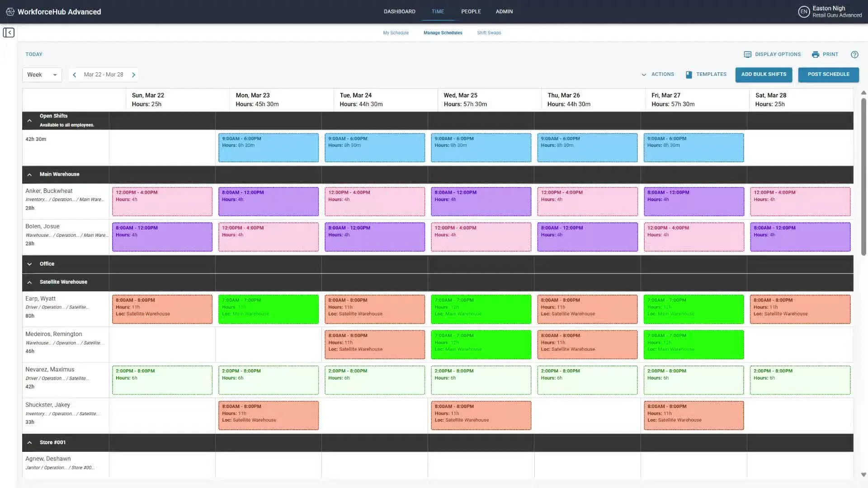The image size is (868, 488).
Task: Expand the Actions dropdown
Action: click(658, 74)
